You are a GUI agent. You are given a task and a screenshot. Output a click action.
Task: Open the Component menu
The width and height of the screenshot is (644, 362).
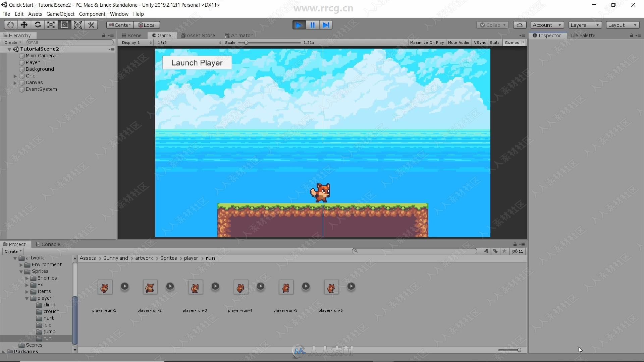point(92,14)
